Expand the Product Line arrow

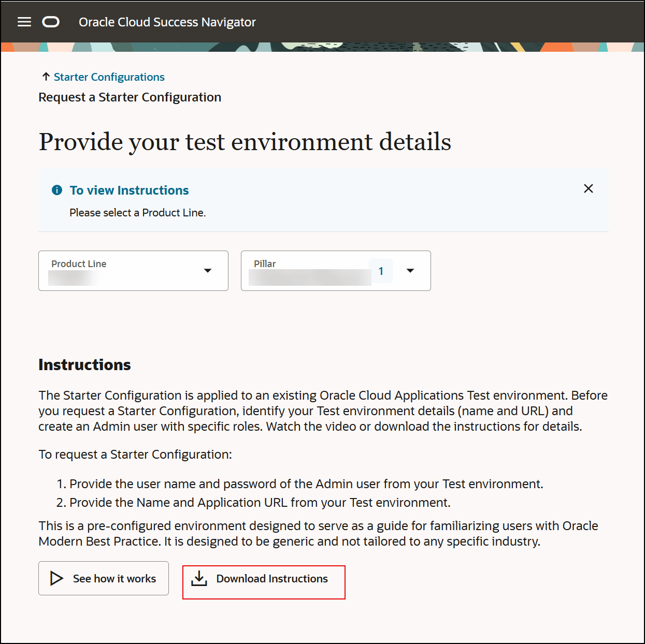[x=208, y=271]
